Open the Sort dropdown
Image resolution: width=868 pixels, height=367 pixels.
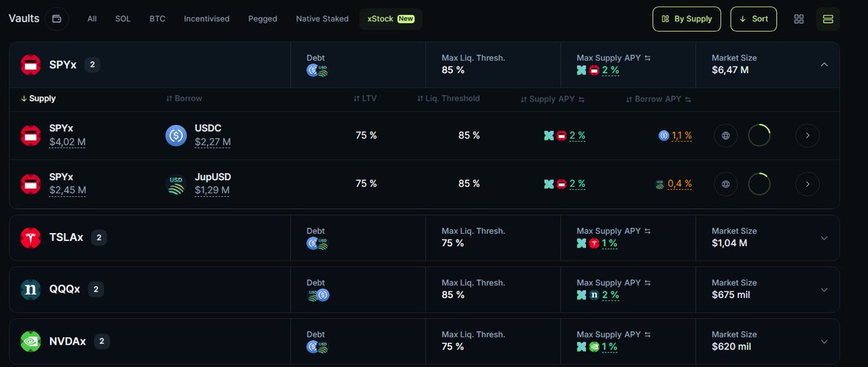click(x=754, y=19)
